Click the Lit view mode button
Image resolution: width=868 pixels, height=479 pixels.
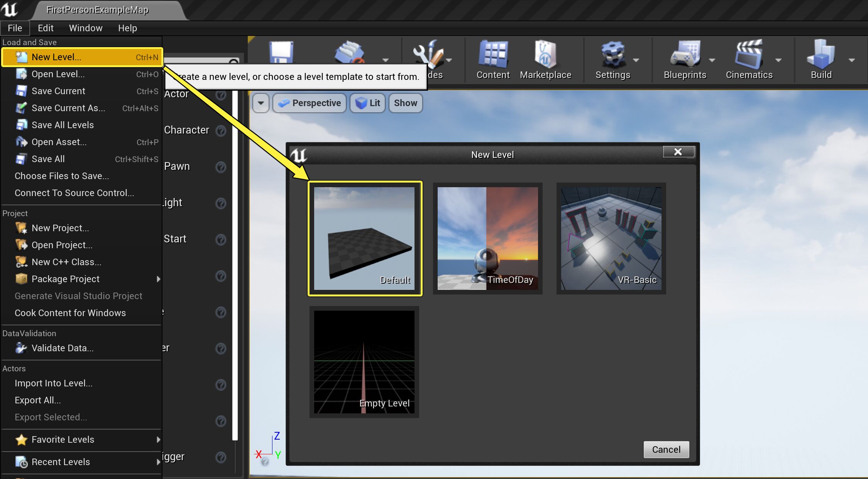[x=367, y=103]
